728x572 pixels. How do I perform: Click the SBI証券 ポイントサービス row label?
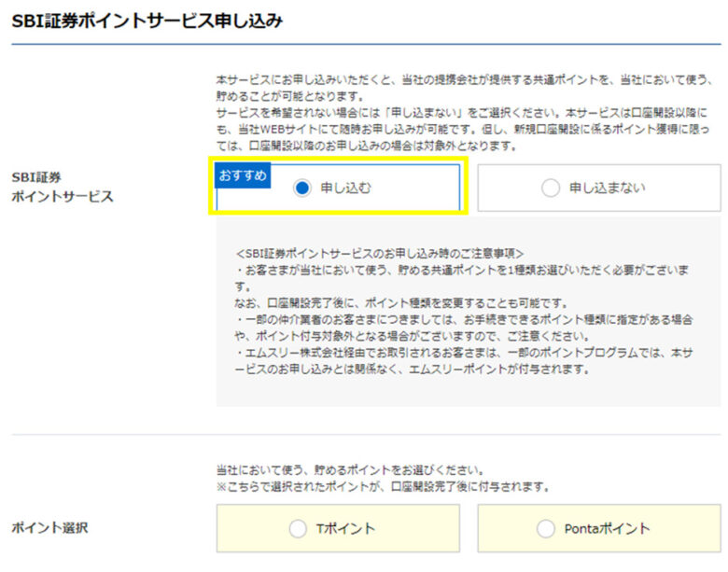(63, 187)
